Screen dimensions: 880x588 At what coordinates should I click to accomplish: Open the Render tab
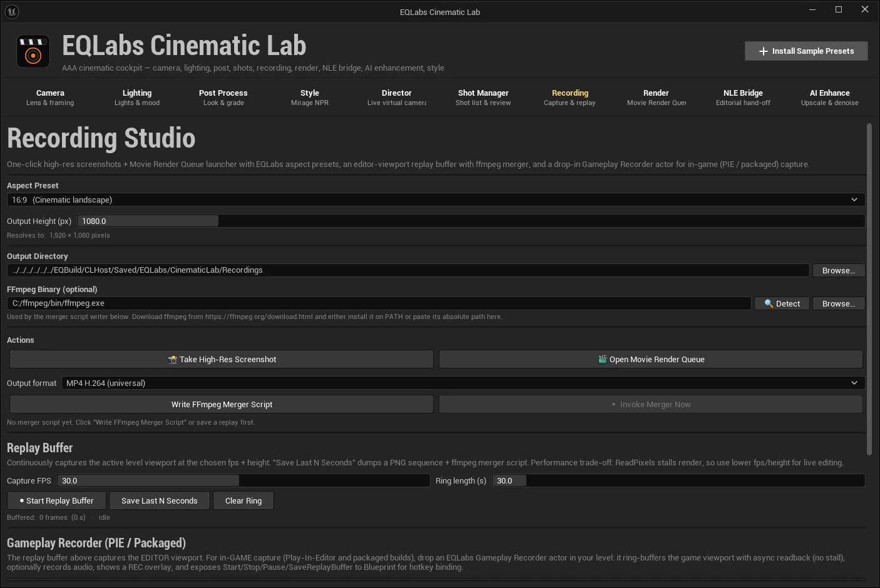(656, 98)
